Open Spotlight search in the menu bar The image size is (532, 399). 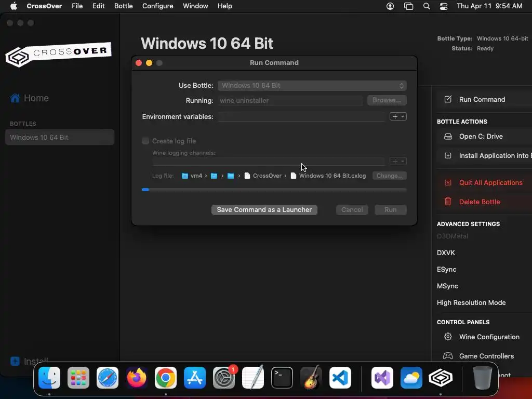point(427,6)
